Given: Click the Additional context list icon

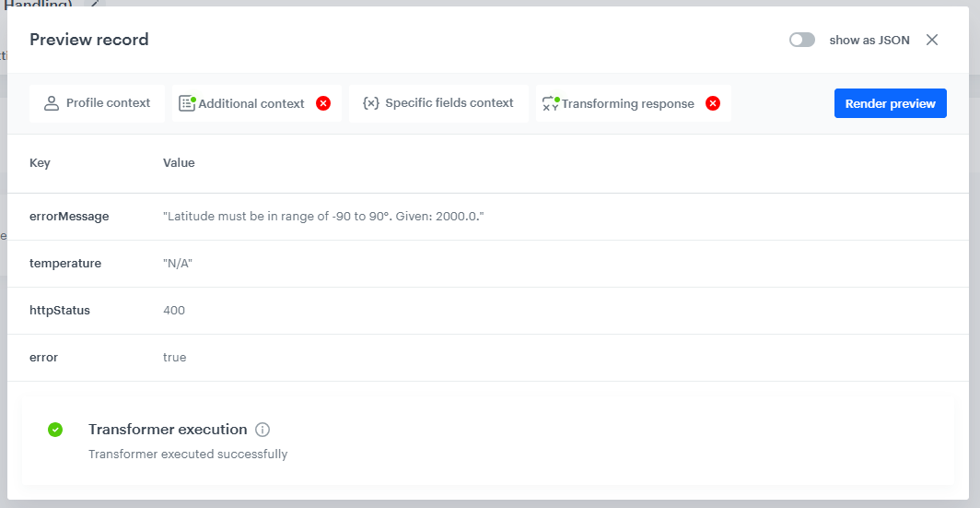Looking at the screenshot, I should pyautogui.click(x=187, y=103).
